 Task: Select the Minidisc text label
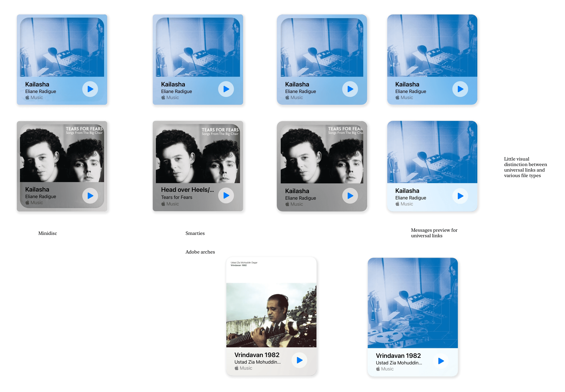tap(47, 233)
